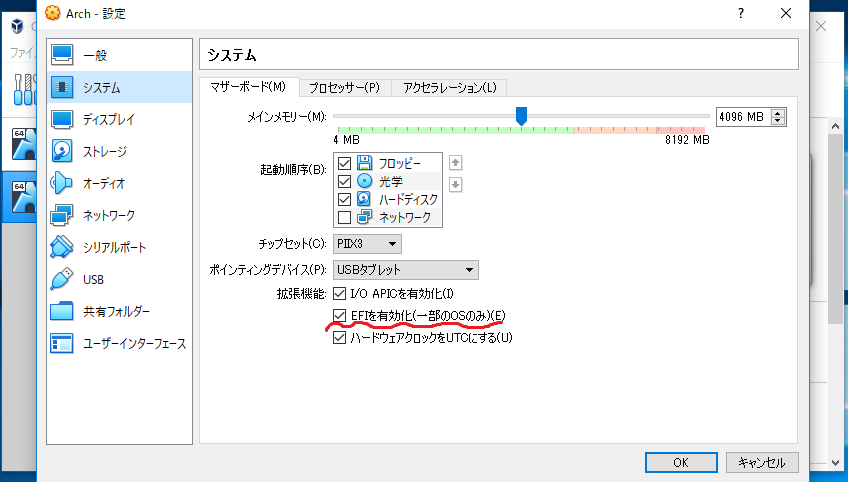Select ユーザーインターフェース category label
This screenshot has height=482, width=848.
point(135,344)
